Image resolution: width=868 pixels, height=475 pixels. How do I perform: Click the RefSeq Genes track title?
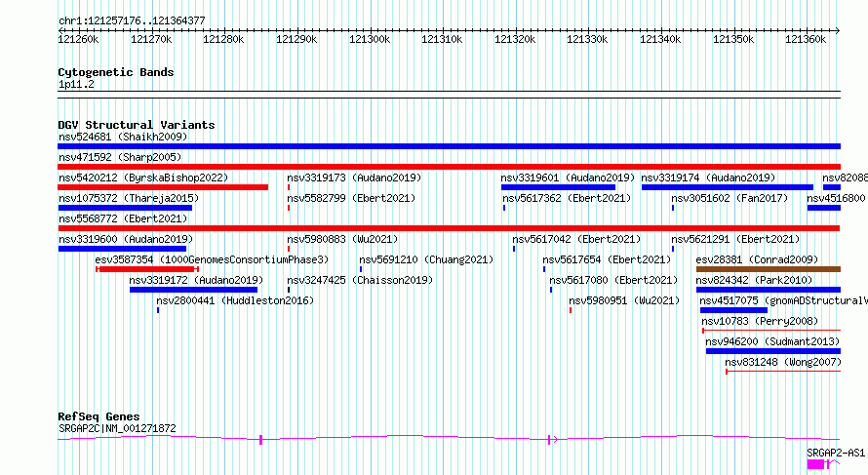[99, 416]
